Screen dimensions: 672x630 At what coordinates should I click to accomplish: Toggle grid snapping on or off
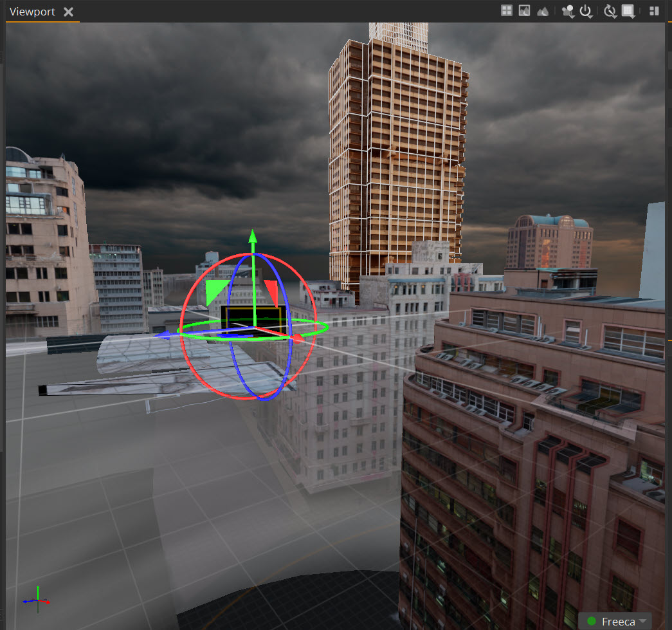628,10
